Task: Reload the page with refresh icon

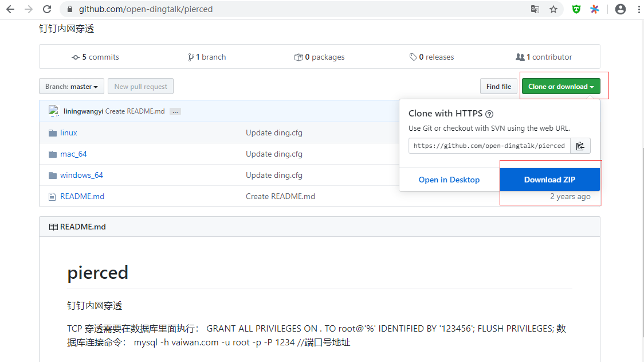Action: [47, 9]
